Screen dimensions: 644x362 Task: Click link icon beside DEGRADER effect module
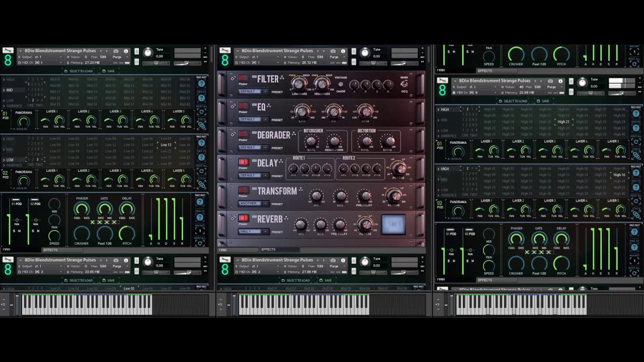click(233, 135)
